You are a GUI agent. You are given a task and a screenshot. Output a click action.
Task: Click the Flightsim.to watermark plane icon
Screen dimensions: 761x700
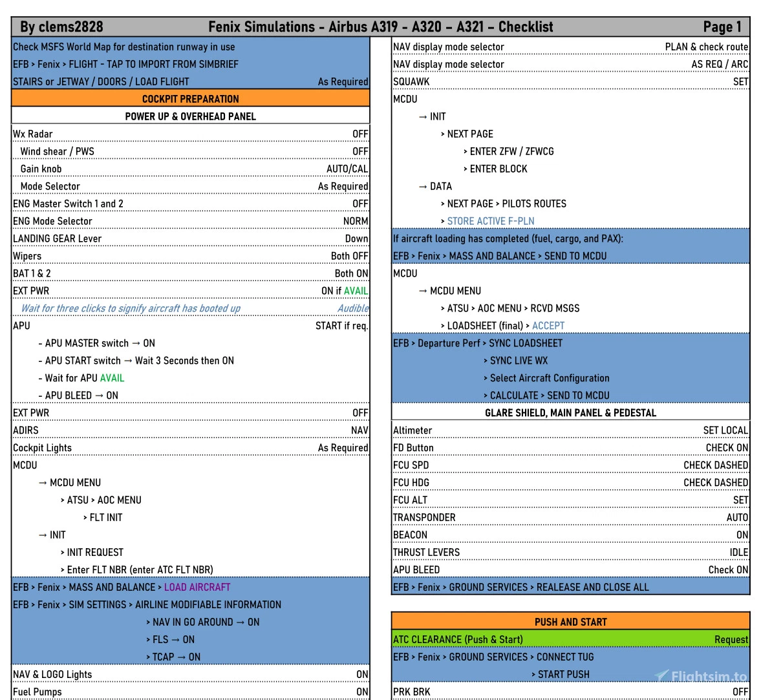(661, 675)
